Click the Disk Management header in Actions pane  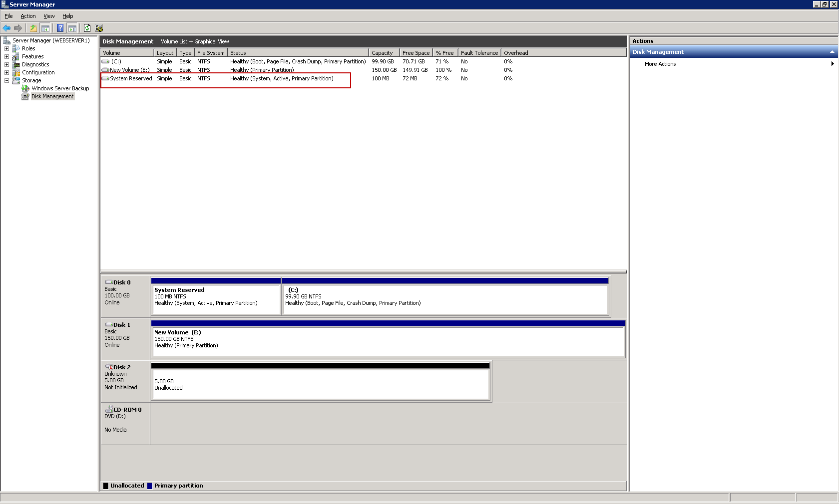(658, 51)
